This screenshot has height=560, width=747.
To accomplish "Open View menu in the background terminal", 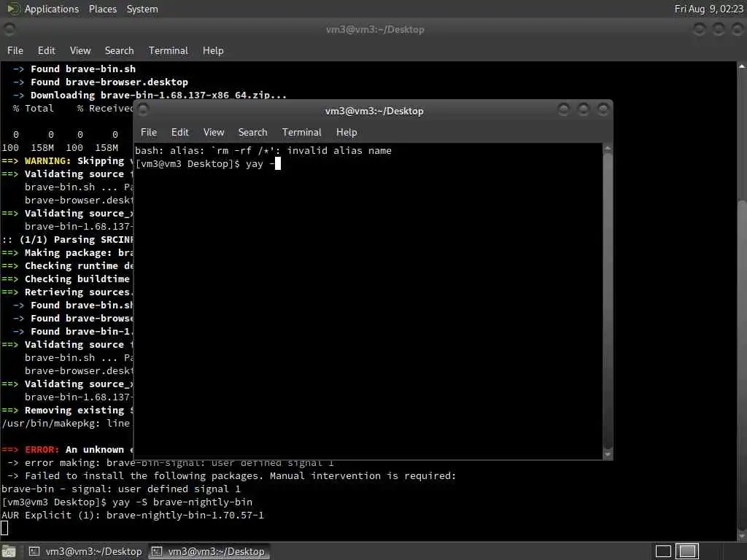I will coord(80,50).
